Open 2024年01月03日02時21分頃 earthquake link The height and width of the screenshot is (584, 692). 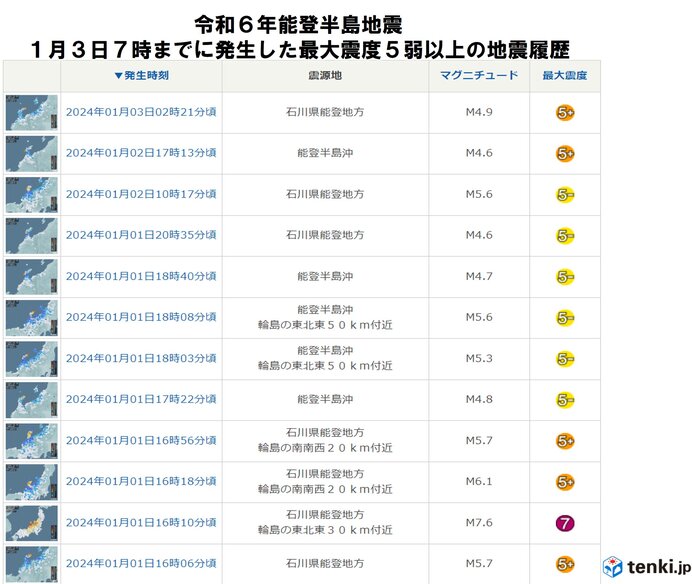point(141,112)
